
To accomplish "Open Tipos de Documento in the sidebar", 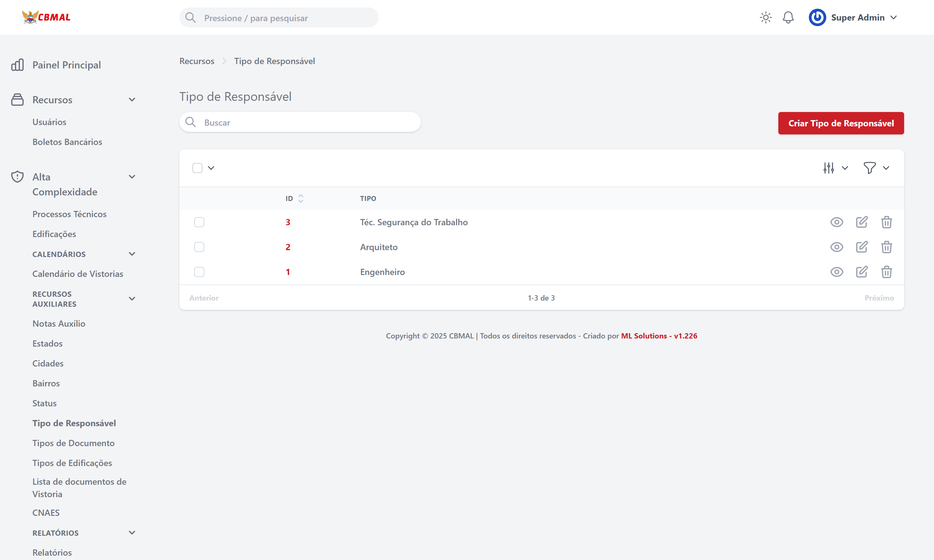I will (73, 443).
